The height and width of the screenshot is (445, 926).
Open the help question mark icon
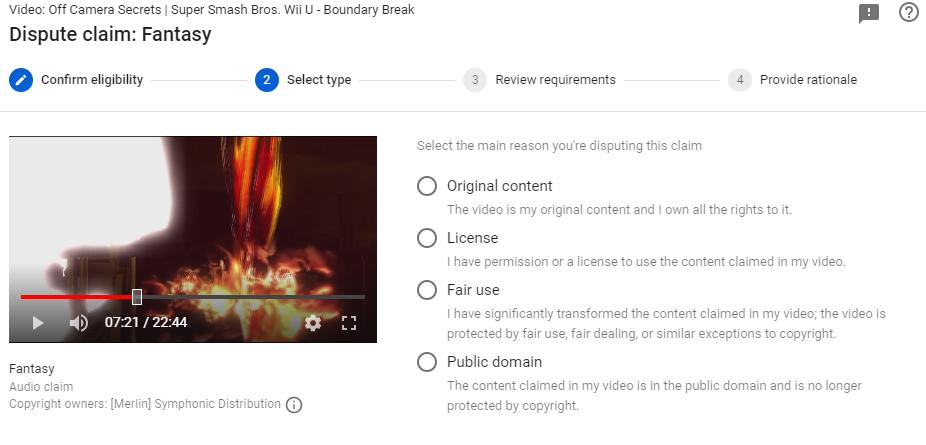(908, 12)
